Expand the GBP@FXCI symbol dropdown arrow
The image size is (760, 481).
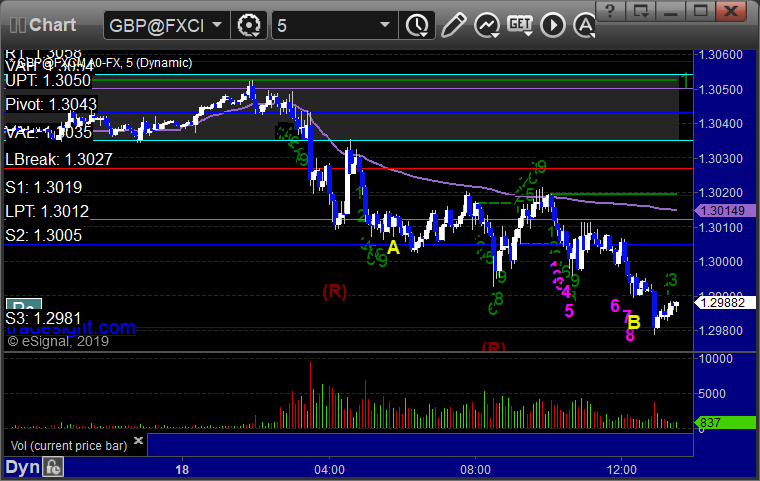point(217,24)
